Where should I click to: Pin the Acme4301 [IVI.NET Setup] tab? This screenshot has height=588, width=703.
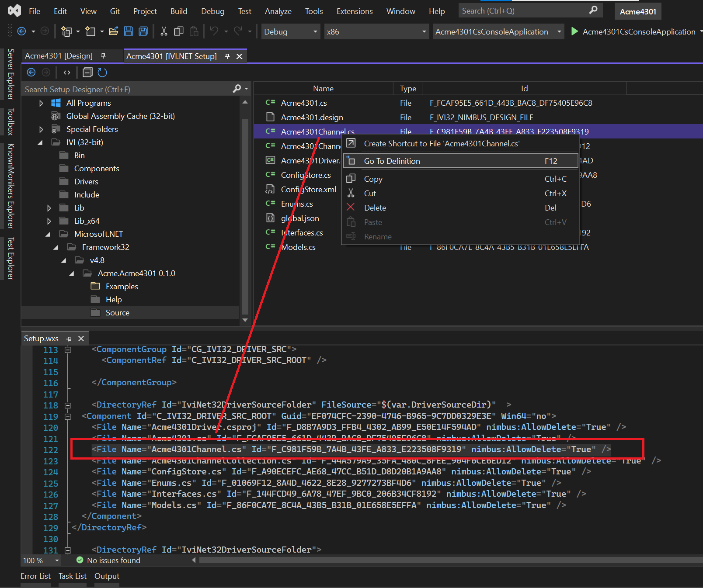point(227,56)
